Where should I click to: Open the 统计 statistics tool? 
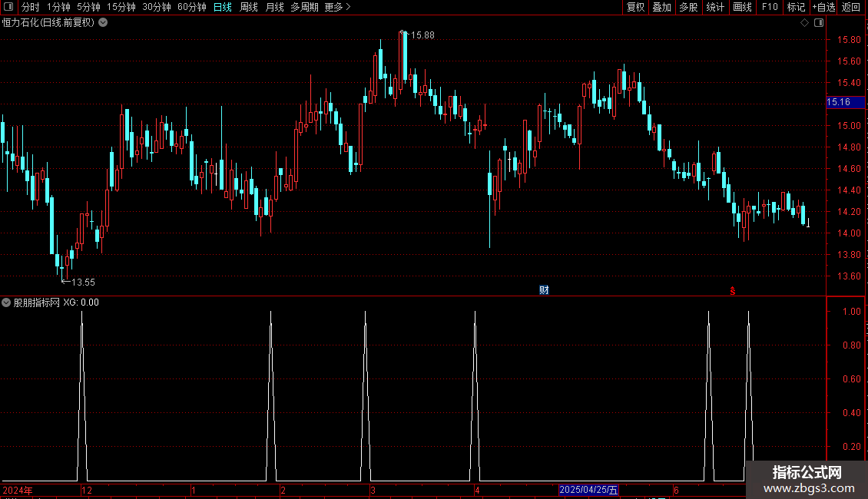point(714,7)
